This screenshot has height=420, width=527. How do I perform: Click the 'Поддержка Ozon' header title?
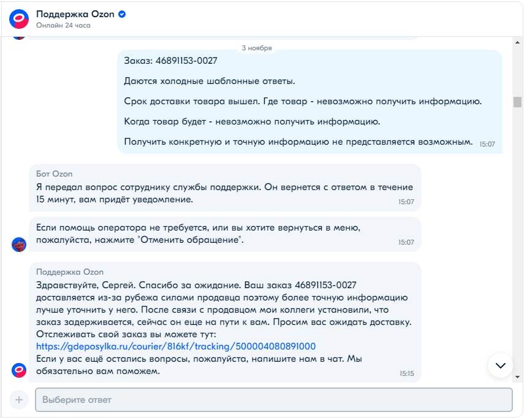pos(75,14)
